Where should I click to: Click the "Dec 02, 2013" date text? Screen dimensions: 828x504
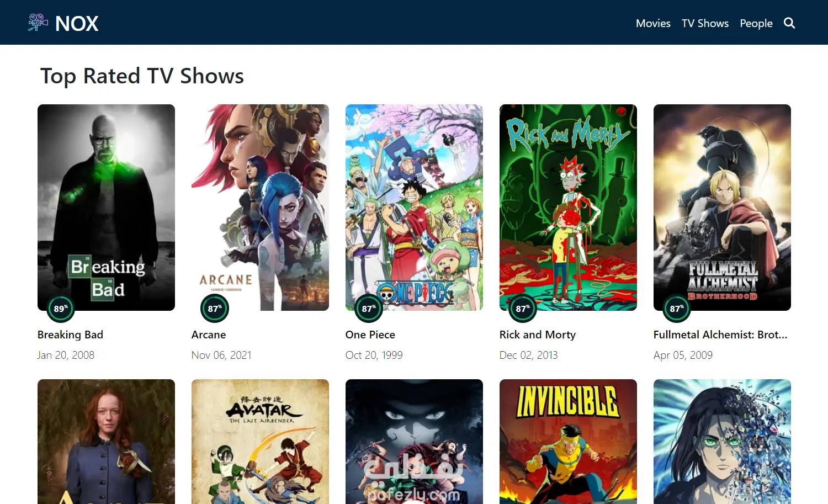pos(528,355)
